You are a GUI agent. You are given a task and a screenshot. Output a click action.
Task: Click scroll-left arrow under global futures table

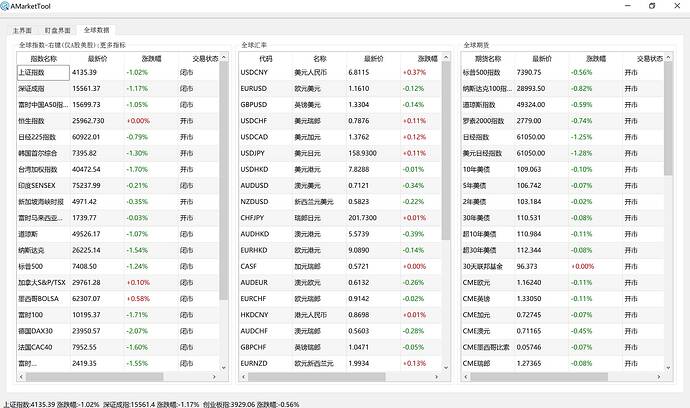[466, 377]
